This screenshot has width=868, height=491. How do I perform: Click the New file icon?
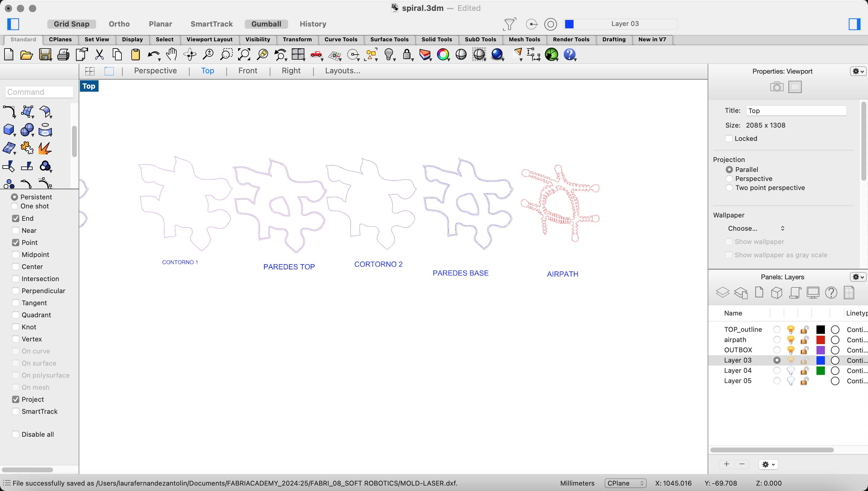click(x=9, y=54)
